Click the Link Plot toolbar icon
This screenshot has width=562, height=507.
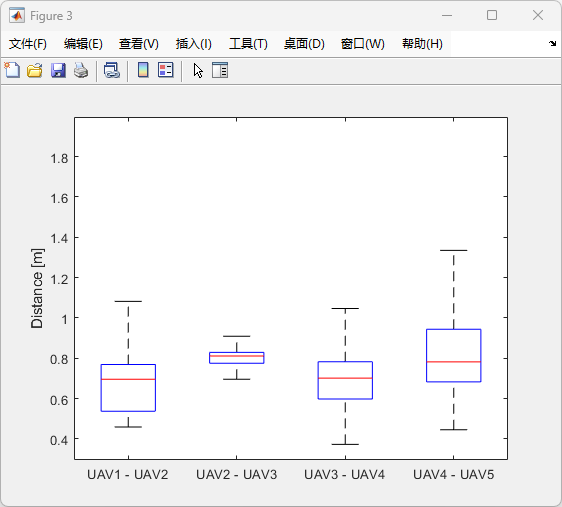[112, 70]
